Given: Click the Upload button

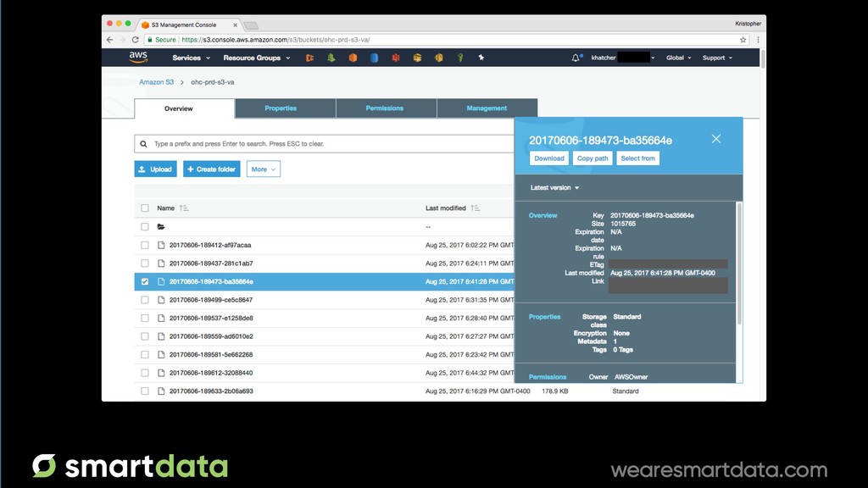Looking at the screenshot, I should coord(156,169).
